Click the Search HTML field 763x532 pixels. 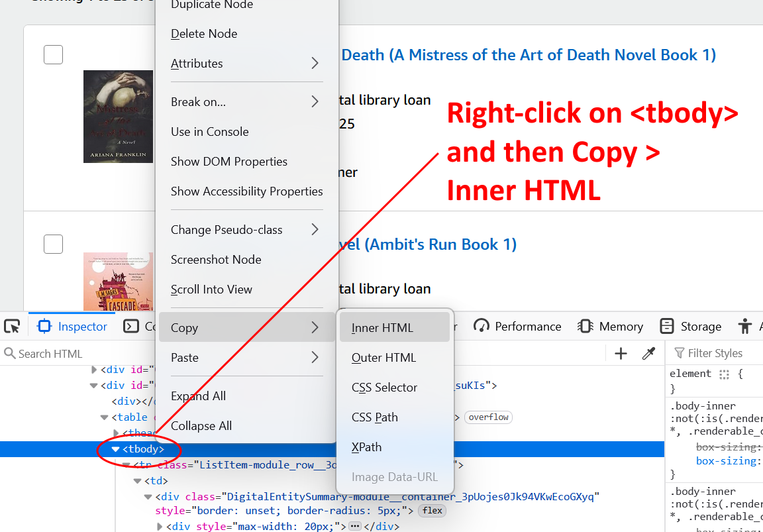point(78,353)
